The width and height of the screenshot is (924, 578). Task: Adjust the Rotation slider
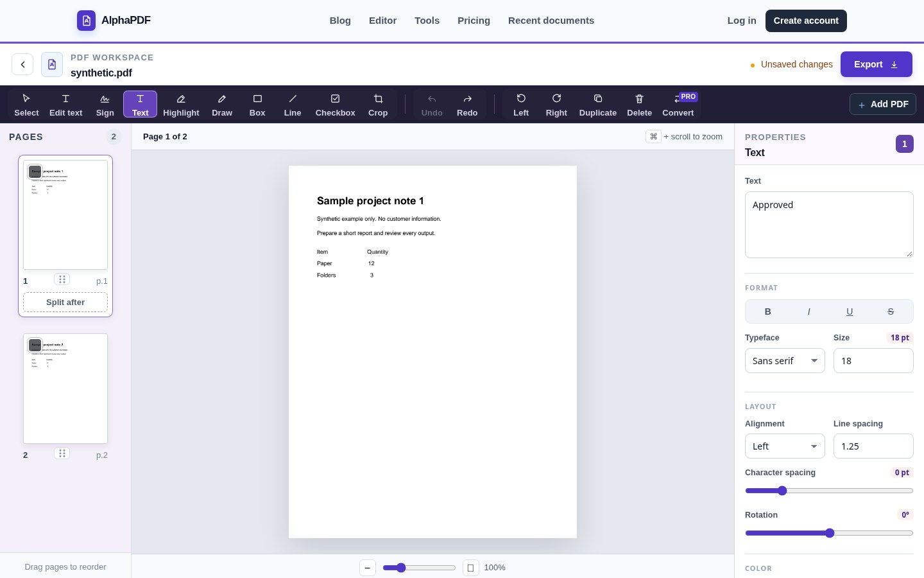click(x=829, y=533)
